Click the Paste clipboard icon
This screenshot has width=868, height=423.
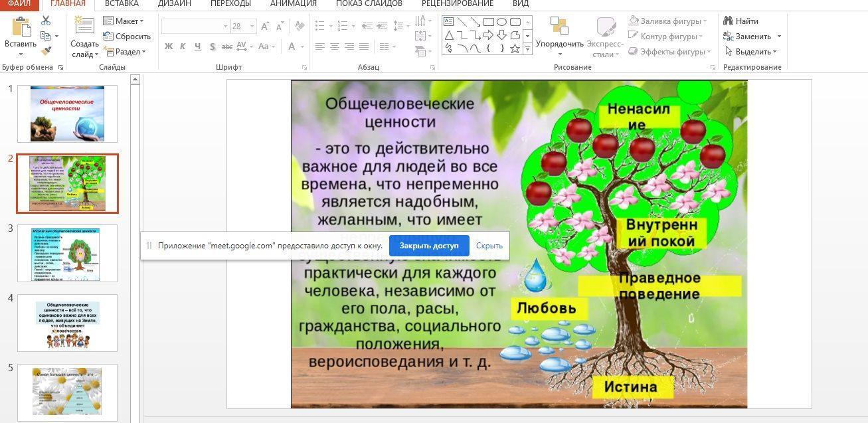point(20,28)
